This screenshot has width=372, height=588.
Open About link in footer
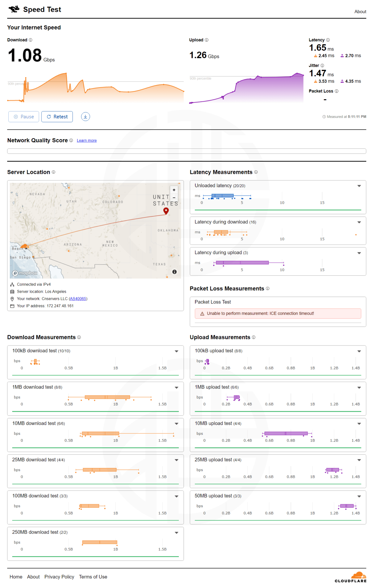pyautogui.click(x=33, y=577)
